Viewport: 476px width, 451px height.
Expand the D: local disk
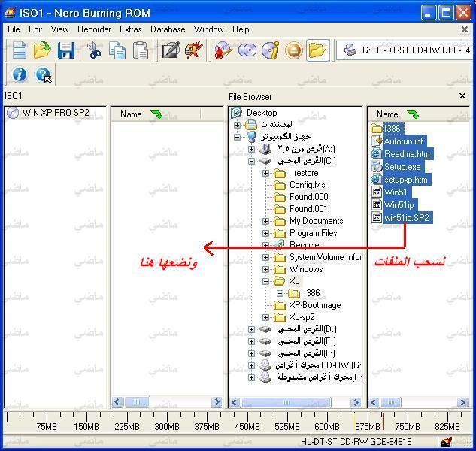(x=251, y=329)
